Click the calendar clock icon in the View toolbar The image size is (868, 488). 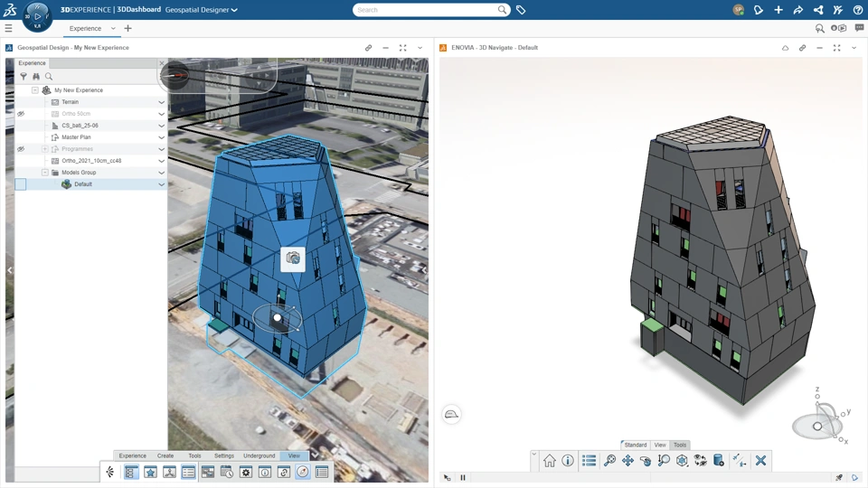(226, 472)
